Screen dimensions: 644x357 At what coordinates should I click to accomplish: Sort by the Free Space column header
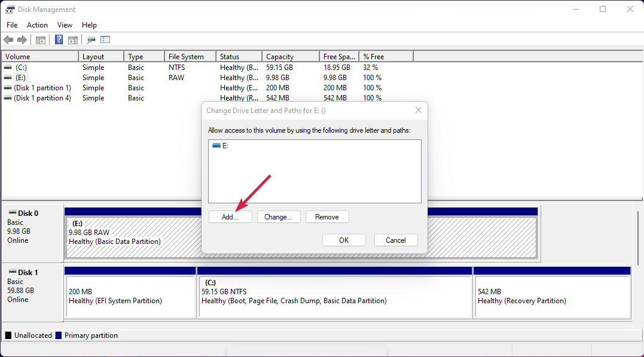coord(339,57)
